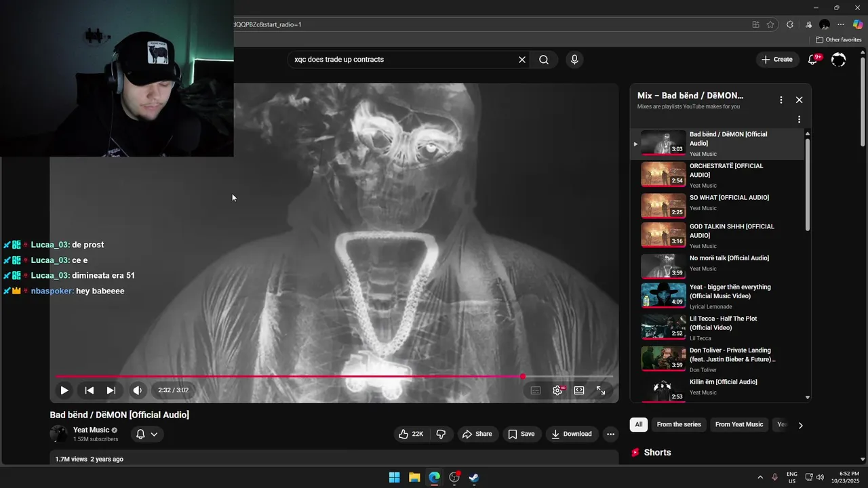Open File Explorer from taskbar
Screen dimensions: 868x488
click(414, 477)
